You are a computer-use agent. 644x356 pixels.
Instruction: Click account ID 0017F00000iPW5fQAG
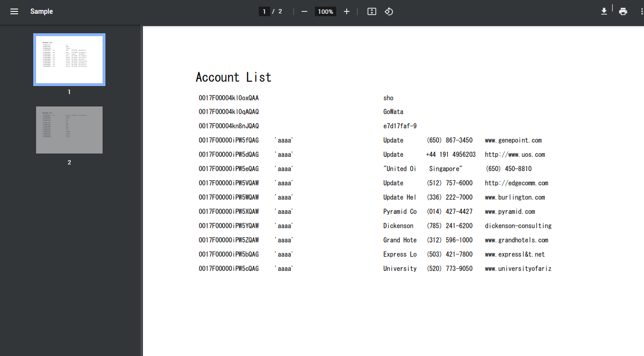point(229,140)
